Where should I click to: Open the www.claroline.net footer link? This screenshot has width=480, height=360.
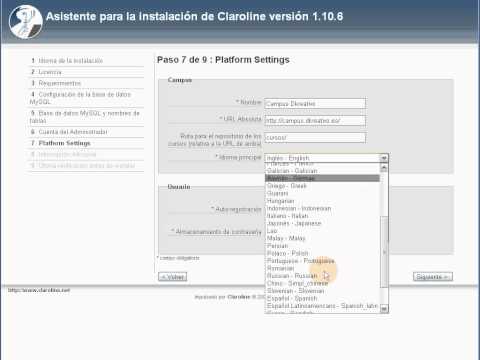click(x=39, y=290)
